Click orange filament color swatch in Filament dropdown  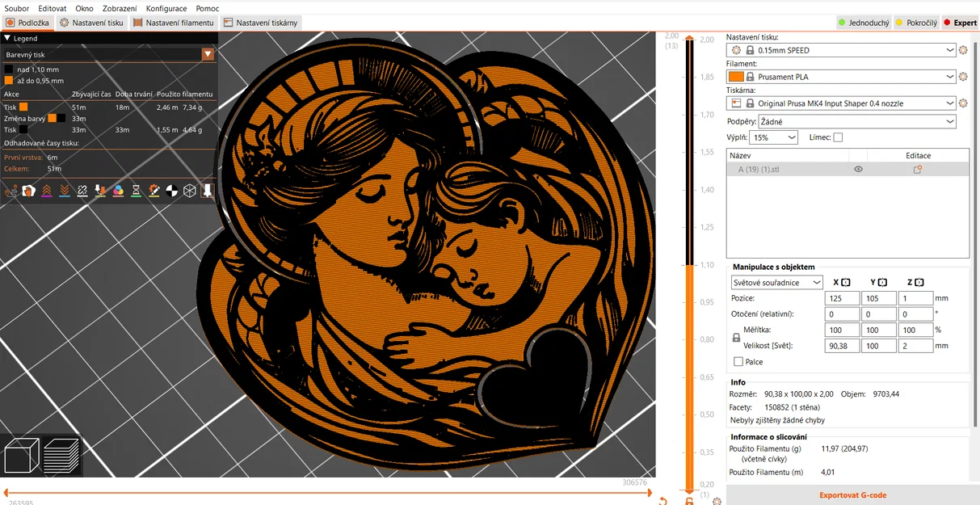(x=735, y=77)
